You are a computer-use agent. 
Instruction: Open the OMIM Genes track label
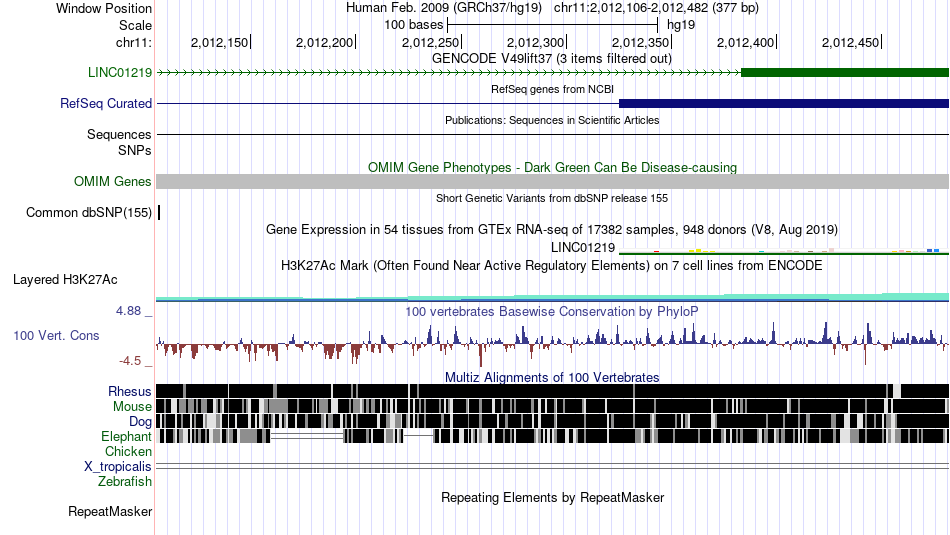pyautogui.click(x=112, y=182)
